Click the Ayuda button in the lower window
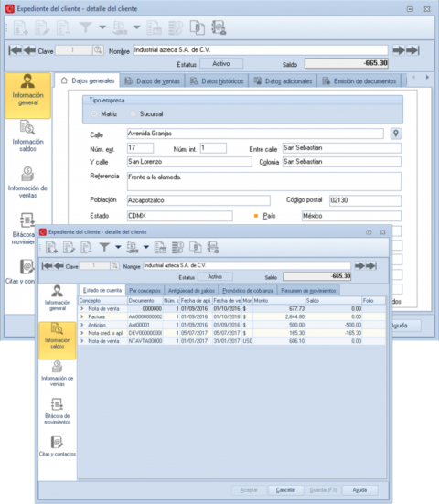This screenshot has width=439, height=504. pos(359,490)
